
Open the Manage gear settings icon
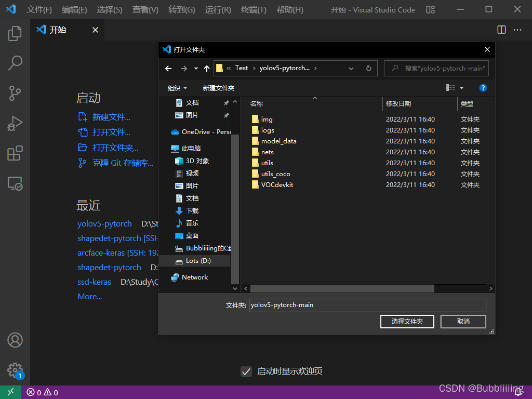(x=15, y=370)
